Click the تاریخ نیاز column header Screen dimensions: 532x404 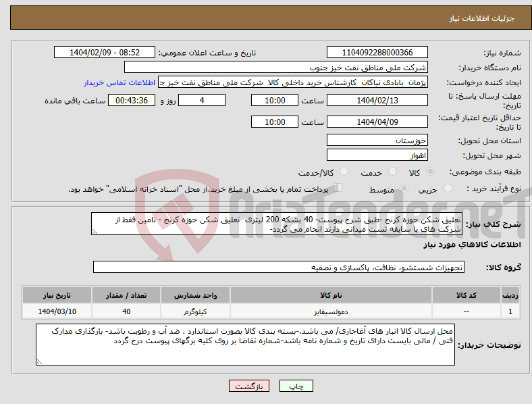pyautogui.click(x=57, y=295)
